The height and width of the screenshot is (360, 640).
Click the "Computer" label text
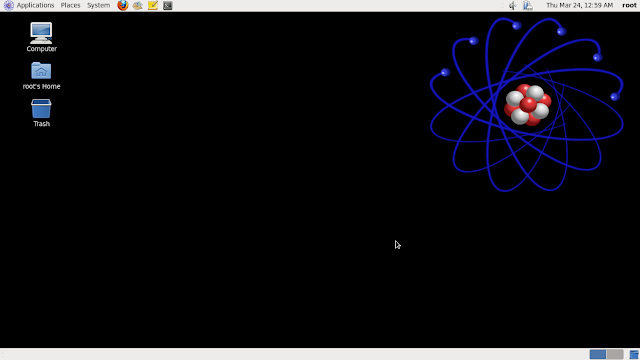click(x=42, y=49)
